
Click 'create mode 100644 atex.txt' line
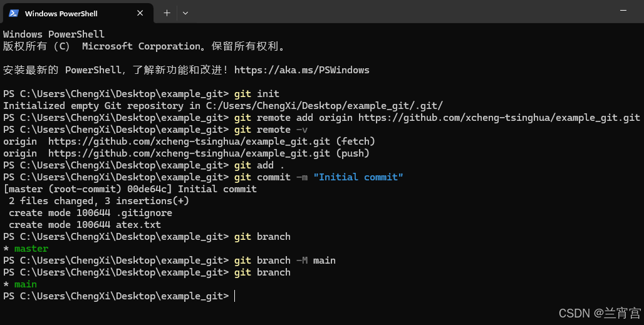point(85,225)
